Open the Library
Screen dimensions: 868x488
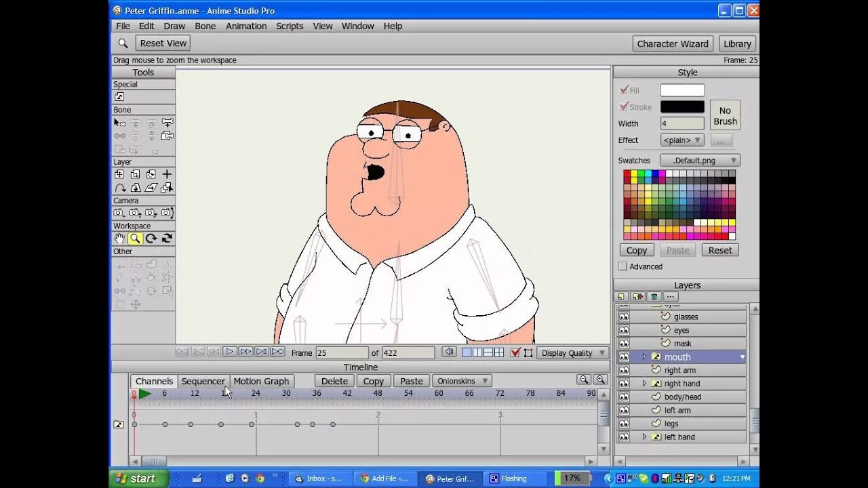click(737, 43)
